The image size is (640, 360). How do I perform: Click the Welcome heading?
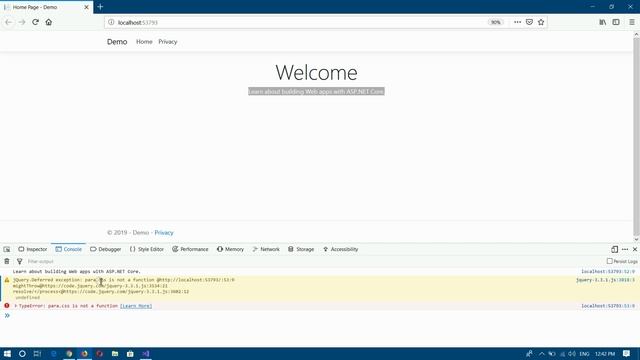coord(316,73)
